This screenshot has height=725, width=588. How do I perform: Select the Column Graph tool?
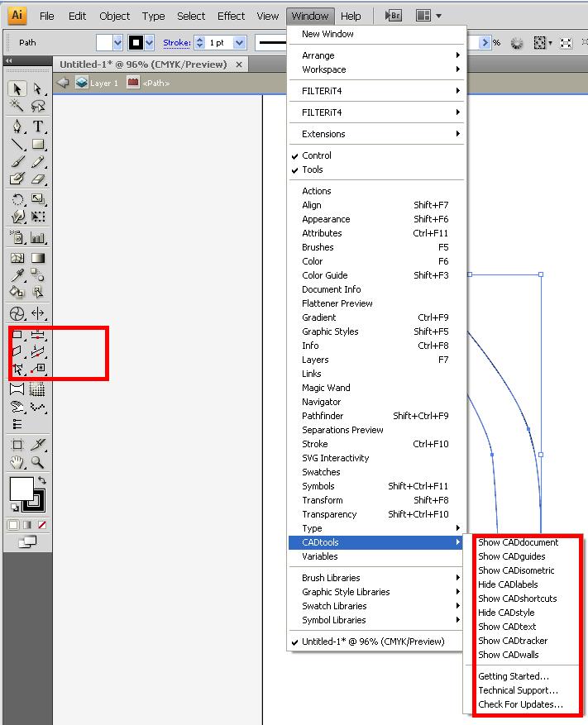pos(38,237)
